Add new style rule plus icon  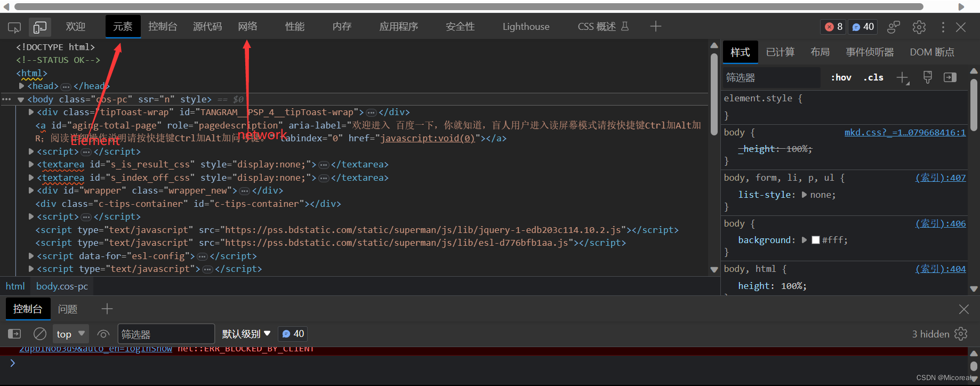point(903,78)
